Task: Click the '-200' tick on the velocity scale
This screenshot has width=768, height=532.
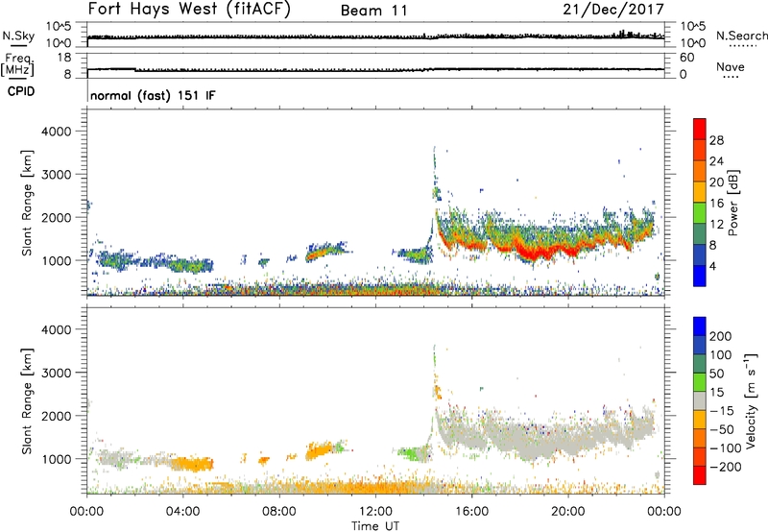Action: click(x=726, y=467)
